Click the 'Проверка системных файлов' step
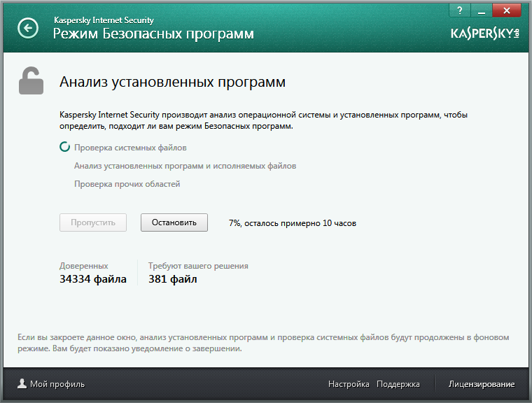Image resolution: width=532 pixels, height=403 pixels. tap(130, 148)
